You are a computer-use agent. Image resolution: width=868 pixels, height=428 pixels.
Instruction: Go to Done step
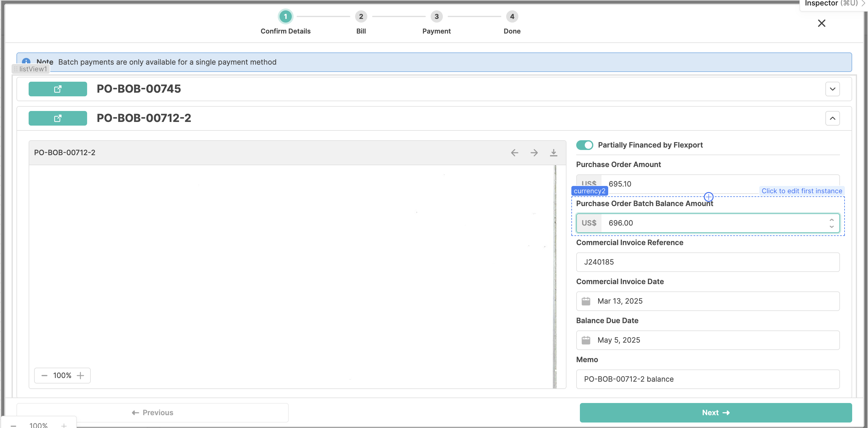coord(512,22)
